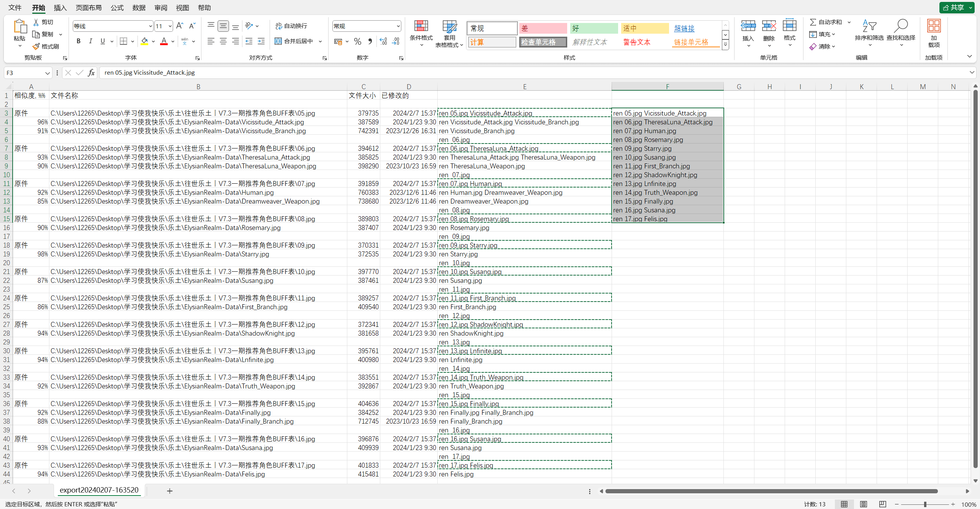
Task: Expand the formula bar
Action: tap(972, 72)
